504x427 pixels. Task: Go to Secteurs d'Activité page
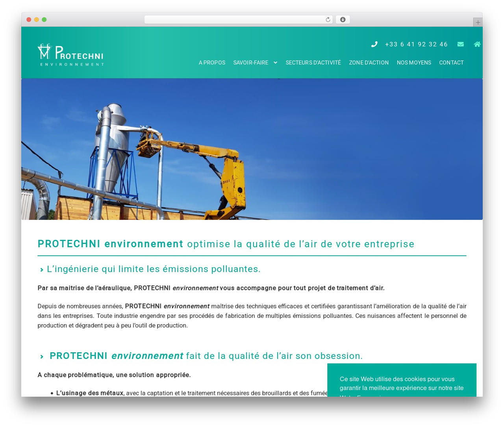(313, 63)
